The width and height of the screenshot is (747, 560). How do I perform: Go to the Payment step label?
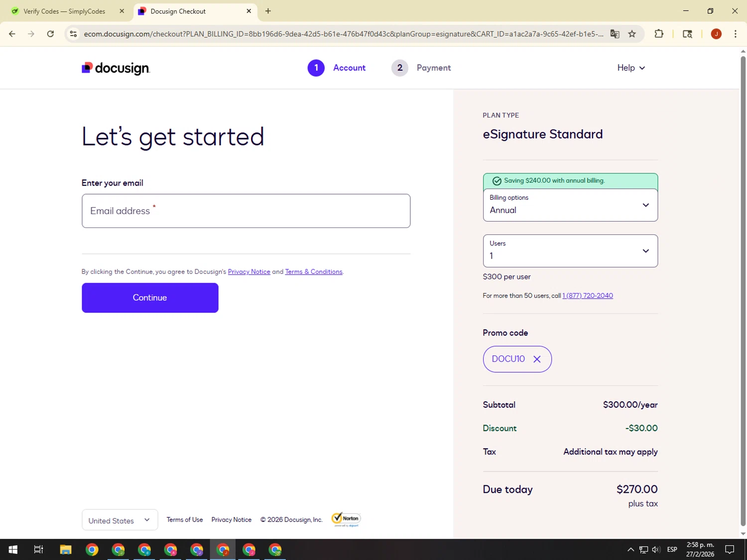(x=434, y=68)
